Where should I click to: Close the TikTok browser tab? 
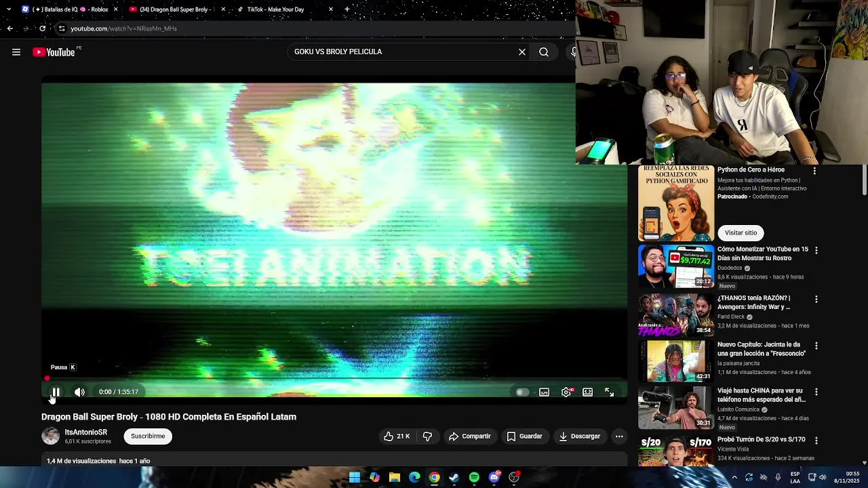pos(331,9)
